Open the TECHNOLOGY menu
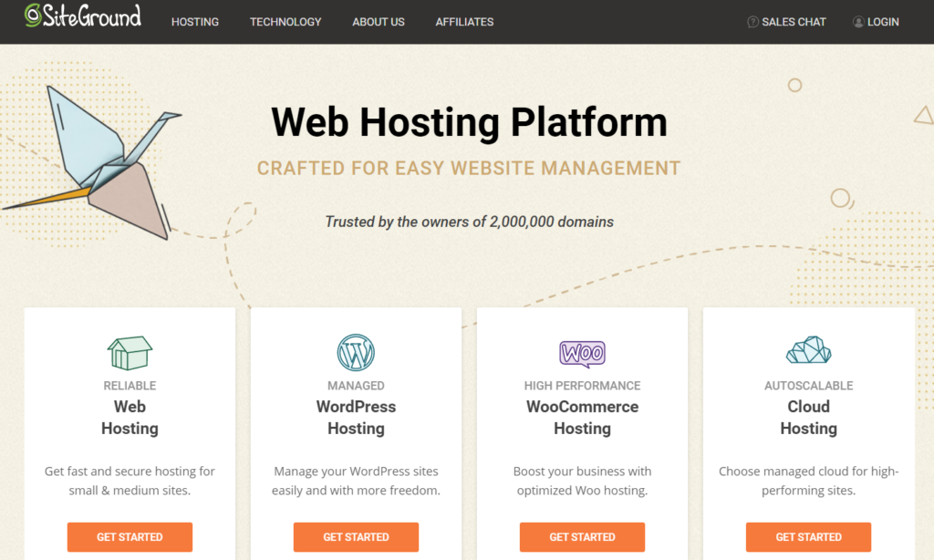The width and height of the screenshot is (934, 560). [285, 22]
